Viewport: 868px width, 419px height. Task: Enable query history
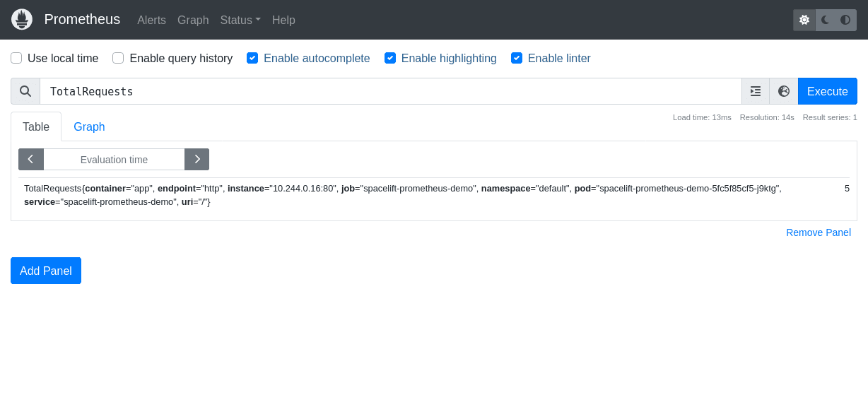118,58
